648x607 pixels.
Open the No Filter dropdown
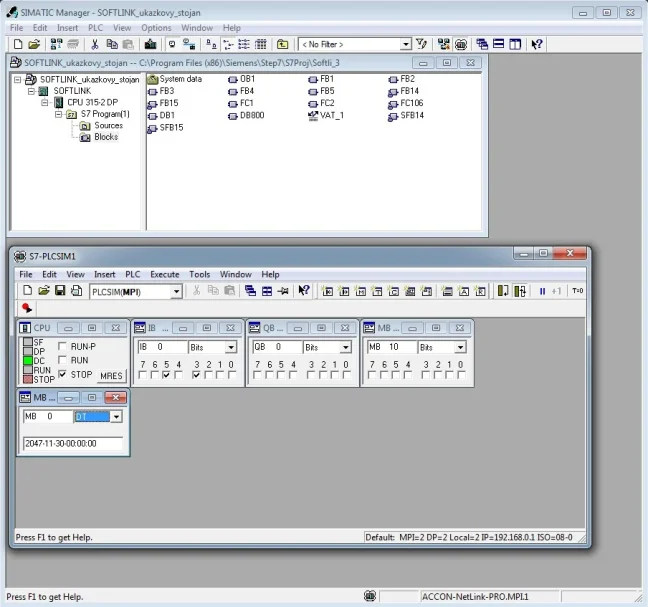pyautogui.click(x=406, y=44)
